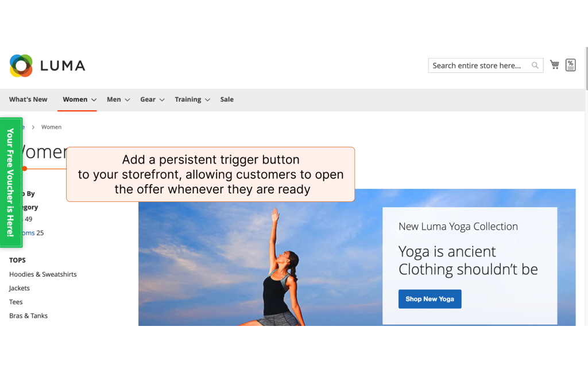Expand the Training dropdown chevron

click(207, 100)
